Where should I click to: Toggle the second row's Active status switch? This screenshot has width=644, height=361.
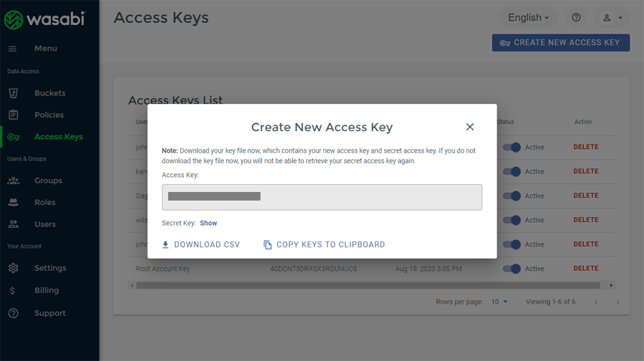click(512, 172)
